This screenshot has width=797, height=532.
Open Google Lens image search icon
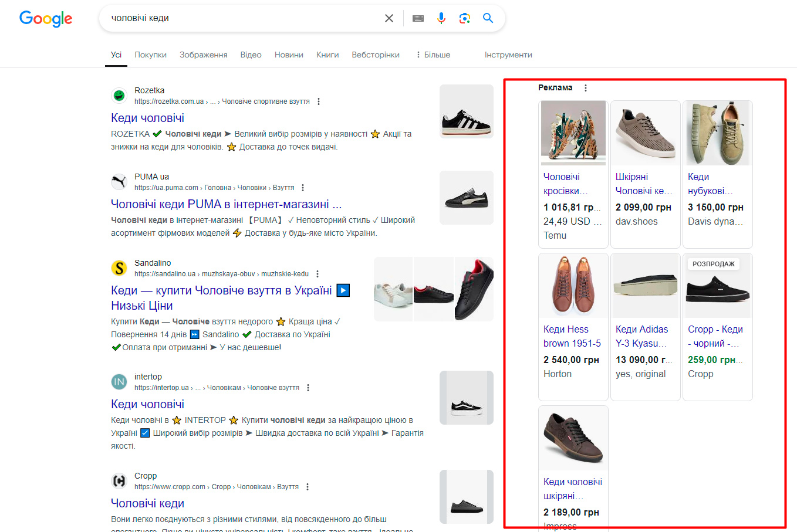(x=465, y=18)
